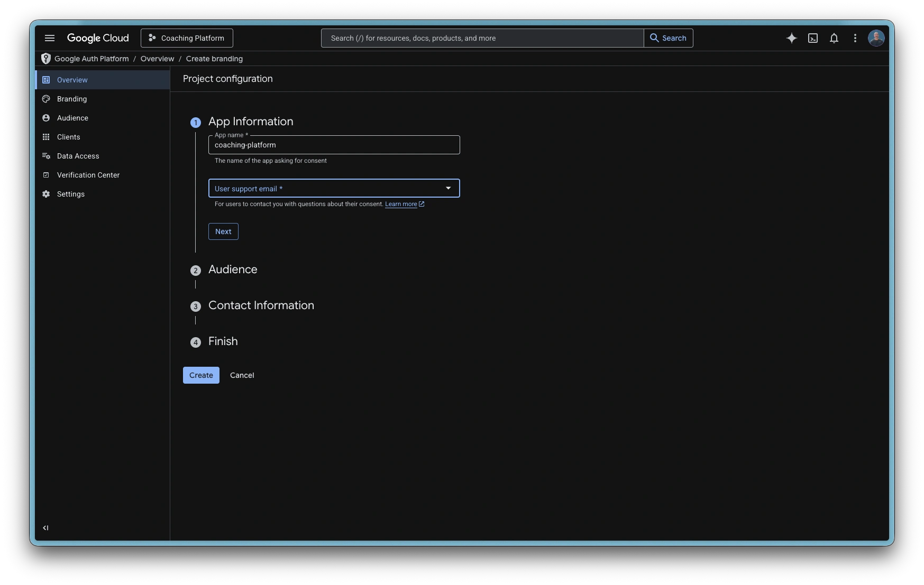Open the main navigation hamburger menu
This screenshot has width=924, height=585.
(x=50, y=38)
